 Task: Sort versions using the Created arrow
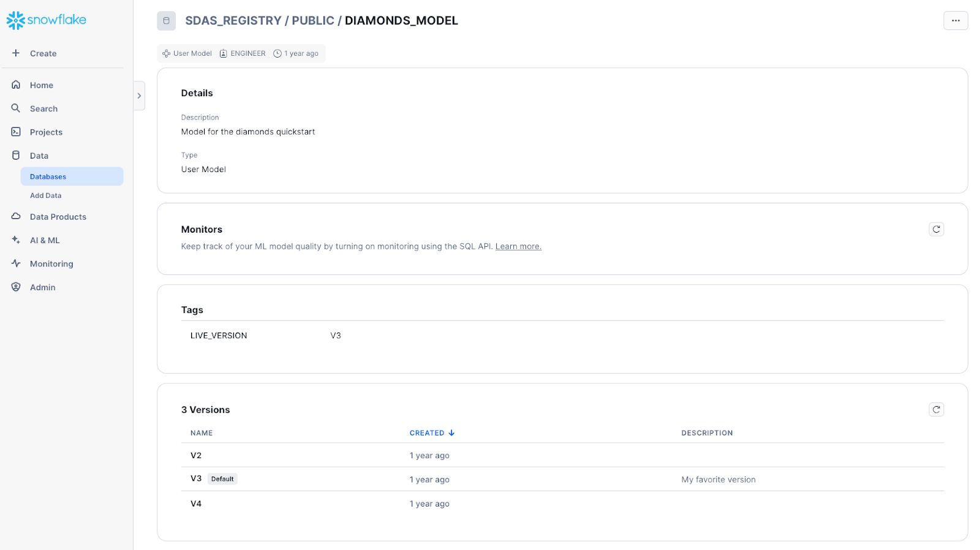(451, 433)
